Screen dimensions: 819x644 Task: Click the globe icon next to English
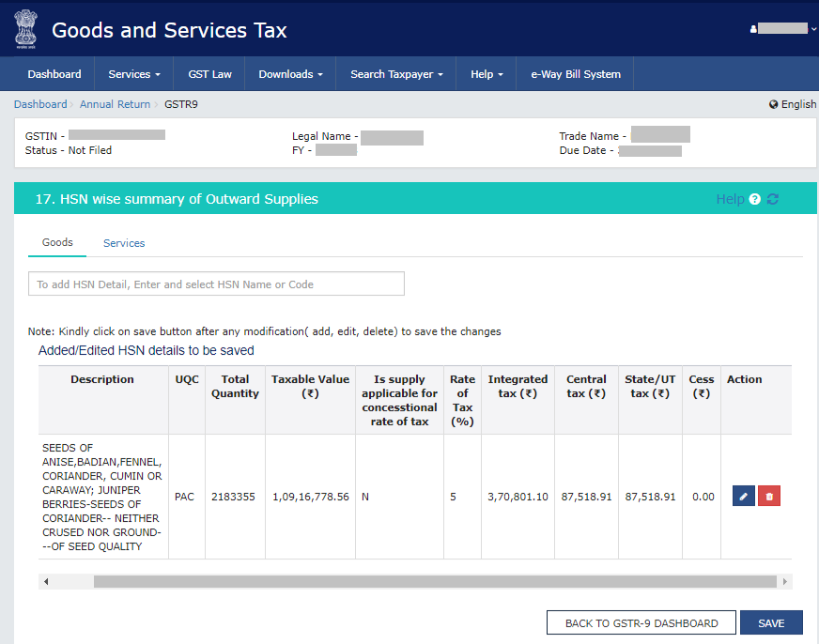773,104
